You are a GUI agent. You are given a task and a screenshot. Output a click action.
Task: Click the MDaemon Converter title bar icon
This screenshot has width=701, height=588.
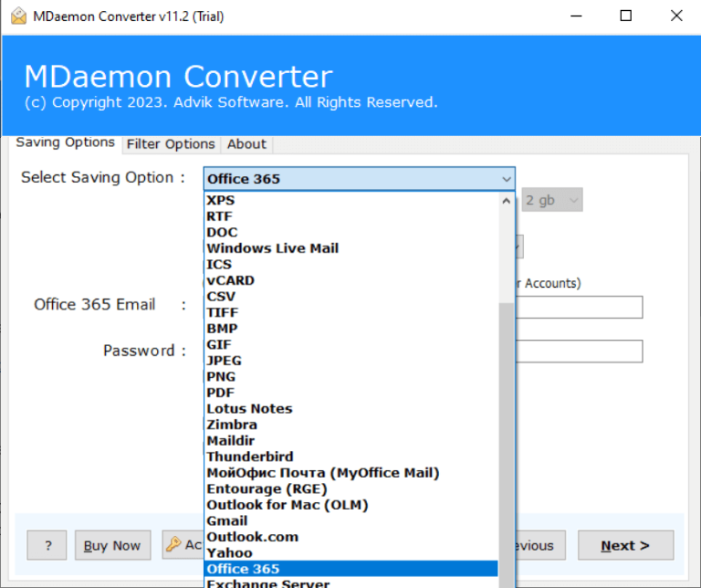pyautogui.click(x=18, y=16)
